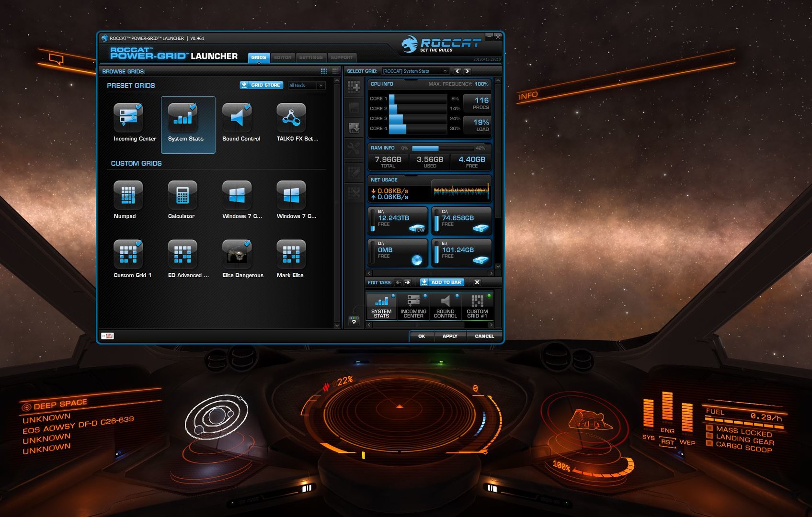Open the Sound Control preset grid
Screen dimensions: 812x517
[237, 118]
